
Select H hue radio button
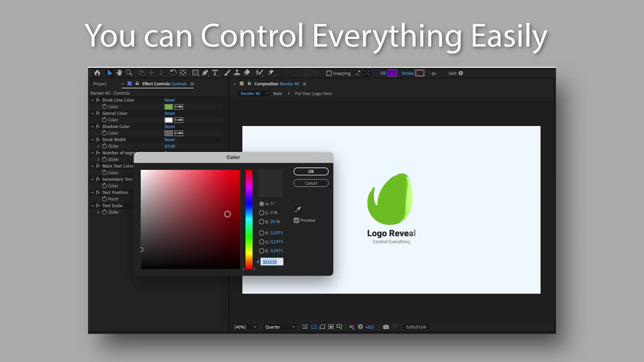click(261, 204)
